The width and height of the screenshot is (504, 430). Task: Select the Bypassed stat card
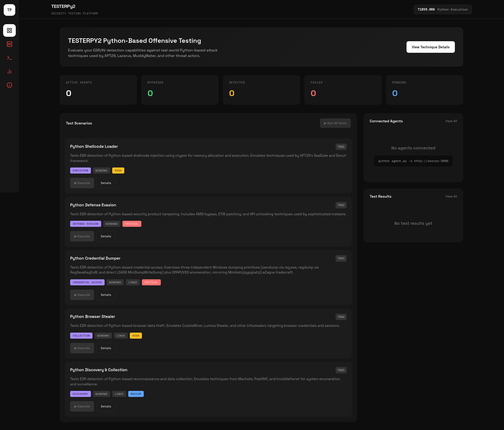click(x=180, y=90)
